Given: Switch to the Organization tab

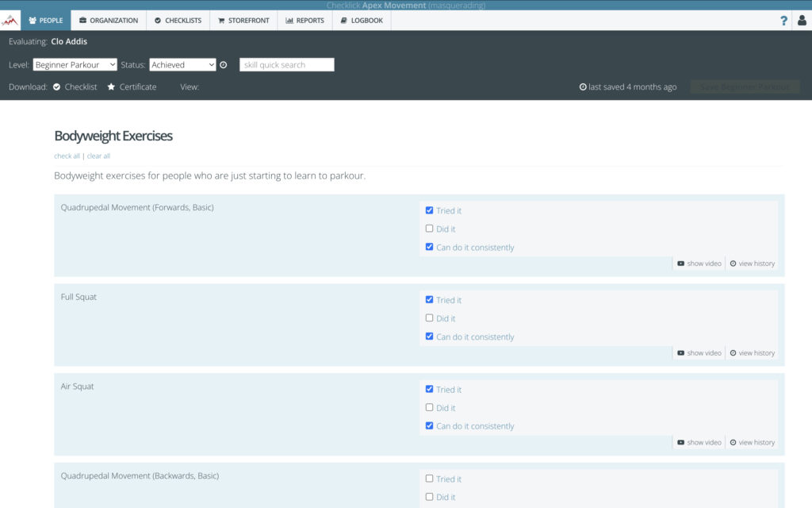Looking at the screenshot, I should pos(108,21).
